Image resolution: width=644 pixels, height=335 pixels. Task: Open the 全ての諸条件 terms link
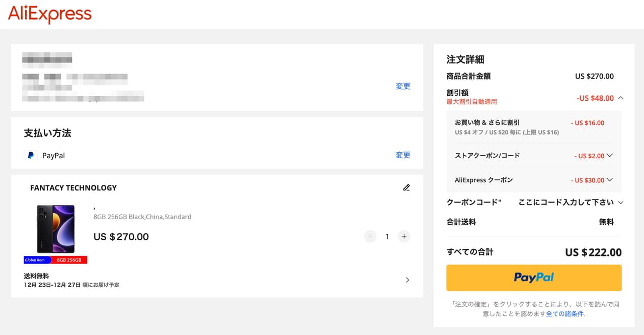(565, 314)
